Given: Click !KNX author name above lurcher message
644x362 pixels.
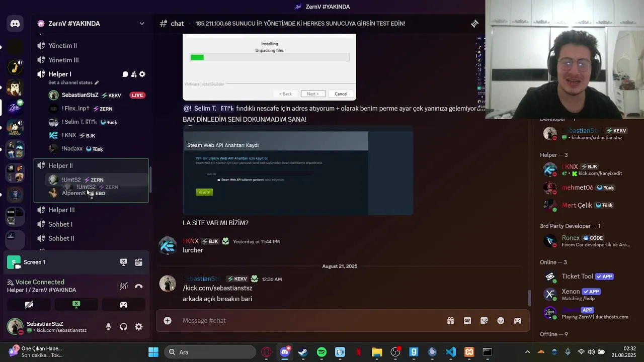Looking at the screenshot, I should pos(191,241).
